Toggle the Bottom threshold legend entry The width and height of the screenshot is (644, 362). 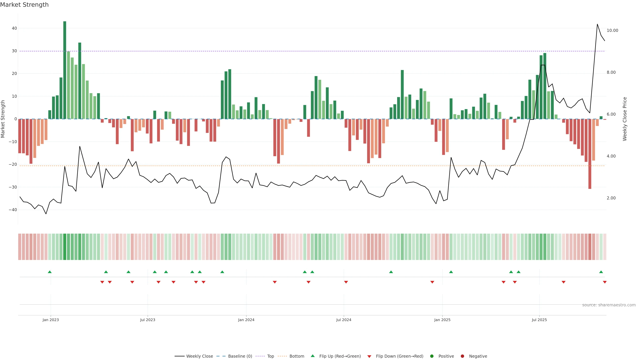point(297,356)
